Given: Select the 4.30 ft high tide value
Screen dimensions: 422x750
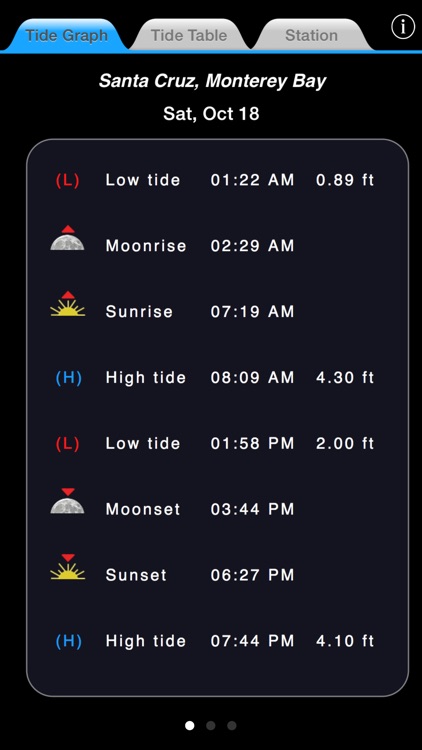Looking at the screenshot, I should (345, 378).
